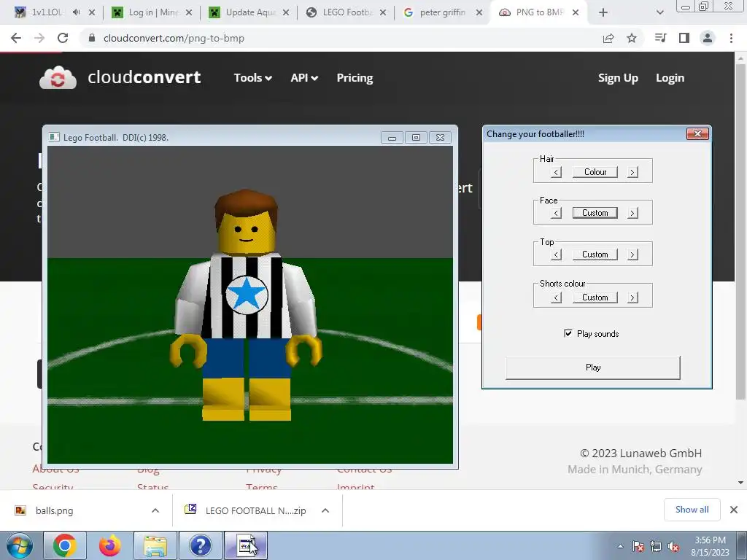Mute the 1v1.LOL tab audio icon

(76, 12)
